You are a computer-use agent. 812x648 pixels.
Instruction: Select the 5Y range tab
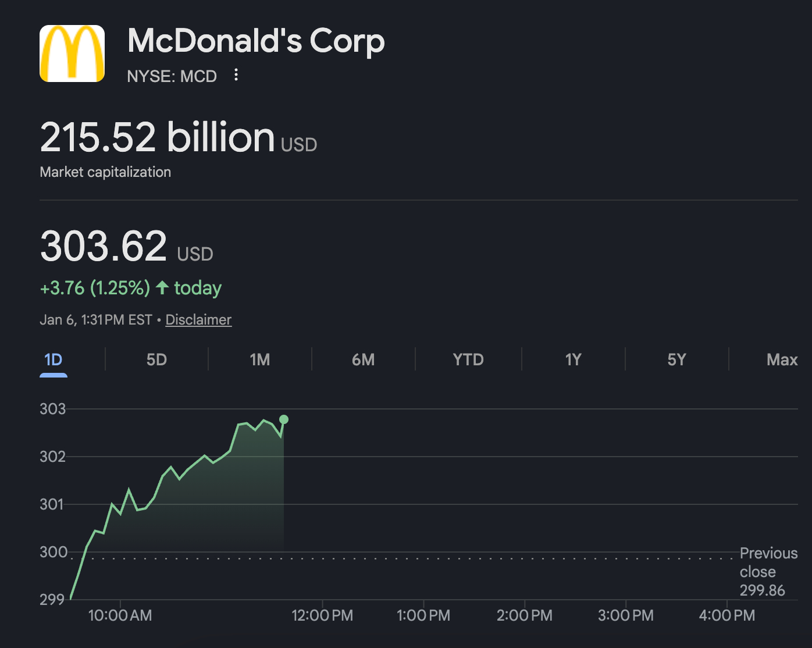[676, 359]
